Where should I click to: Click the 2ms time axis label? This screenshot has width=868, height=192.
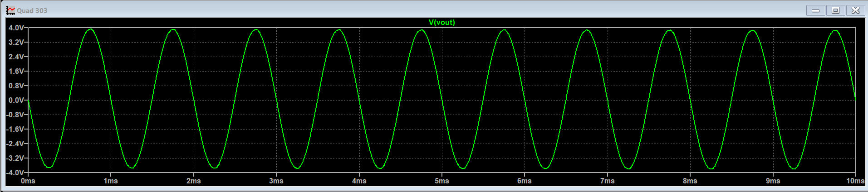pyautogui.click(x=194, y=181)
